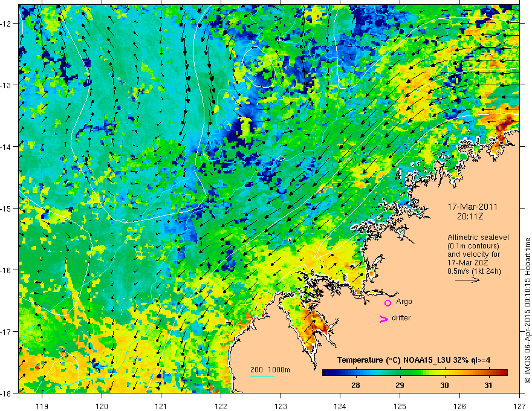Click the '-14' latitude axis label

[x=6, y=147]
